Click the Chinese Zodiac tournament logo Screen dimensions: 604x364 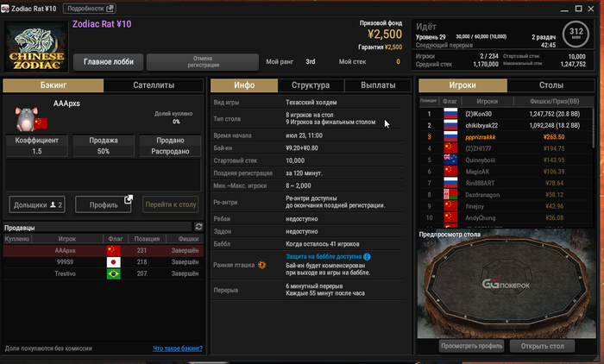36,47
